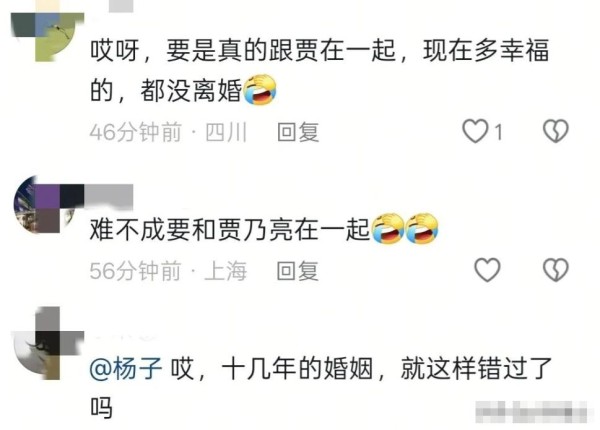
Task: Tap the crying-laughing emoji after 离婚
Action: [x=260, y=90]
